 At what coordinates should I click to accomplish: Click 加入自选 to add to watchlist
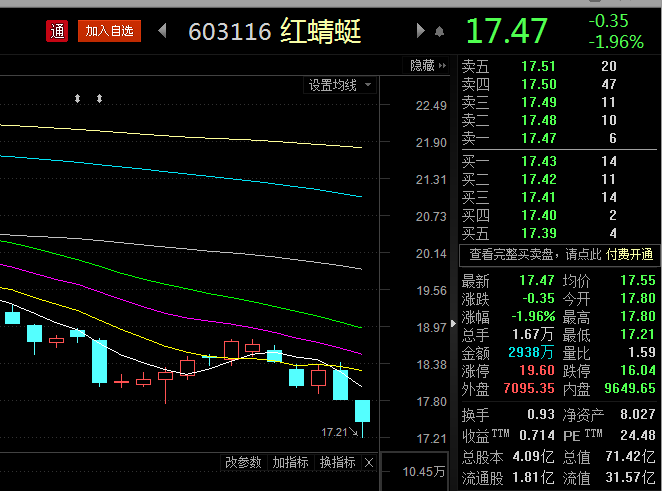point(109,32)
